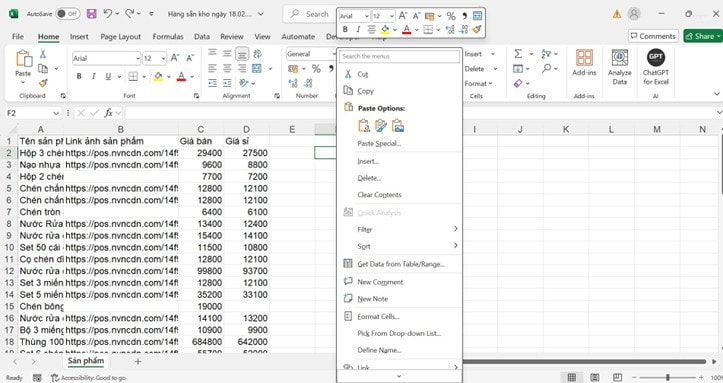Screen dimensions: 723x383
Task: Choose Format Cells from context menu
Action: pyautogui.click(x=378, y=316)
